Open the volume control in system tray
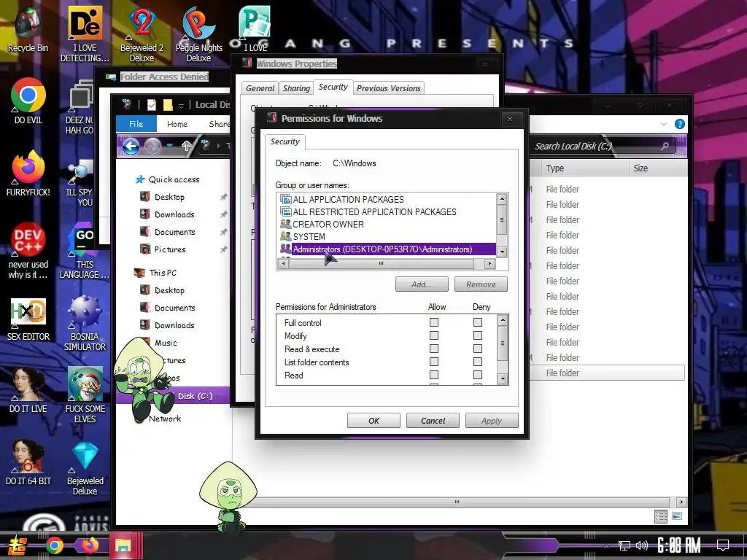The image size is (747, 560). [x=642, y=545]
